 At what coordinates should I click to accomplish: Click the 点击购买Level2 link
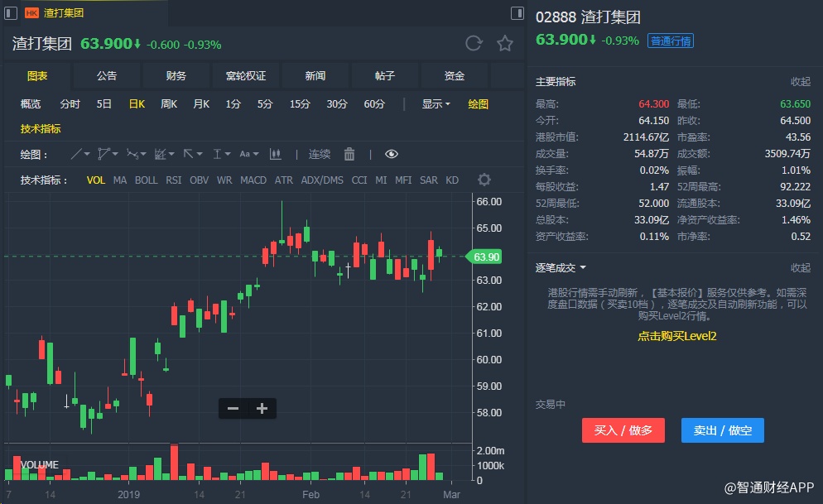pyautogui.click(x=676, y=336)
